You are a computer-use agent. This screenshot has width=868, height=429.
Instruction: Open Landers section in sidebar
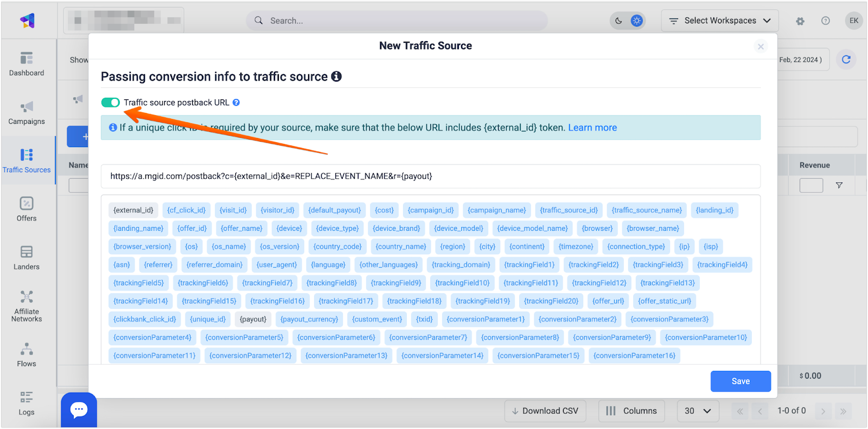(x=27, y=257)
